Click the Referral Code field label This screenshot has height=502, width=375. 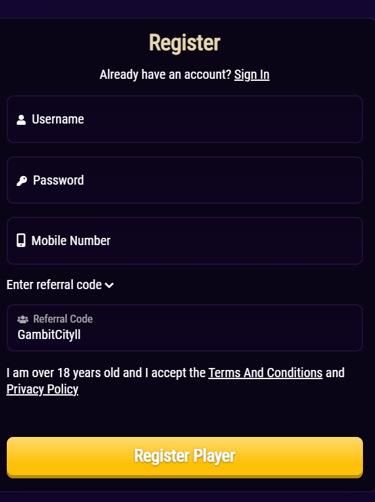pos(63,319)
